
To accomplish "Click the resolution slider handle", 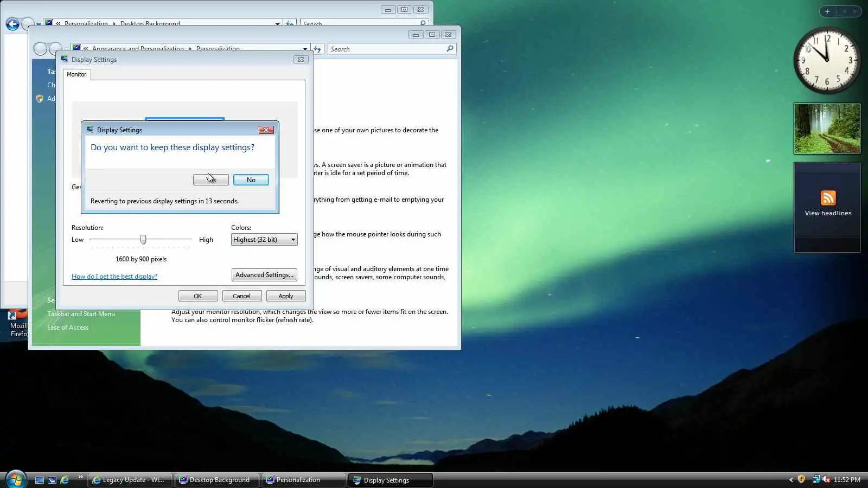I will coord(143,240).
